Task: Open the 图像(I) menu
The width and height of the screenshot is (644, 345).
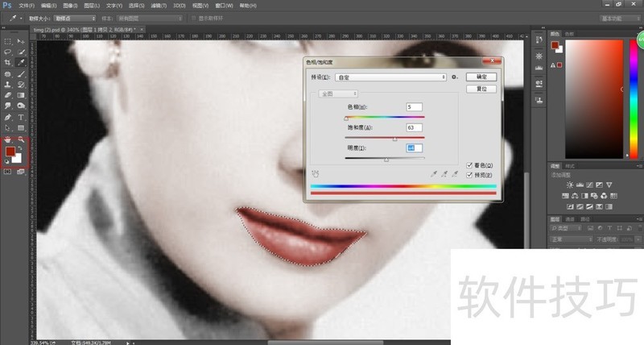Action: [71, 5]
